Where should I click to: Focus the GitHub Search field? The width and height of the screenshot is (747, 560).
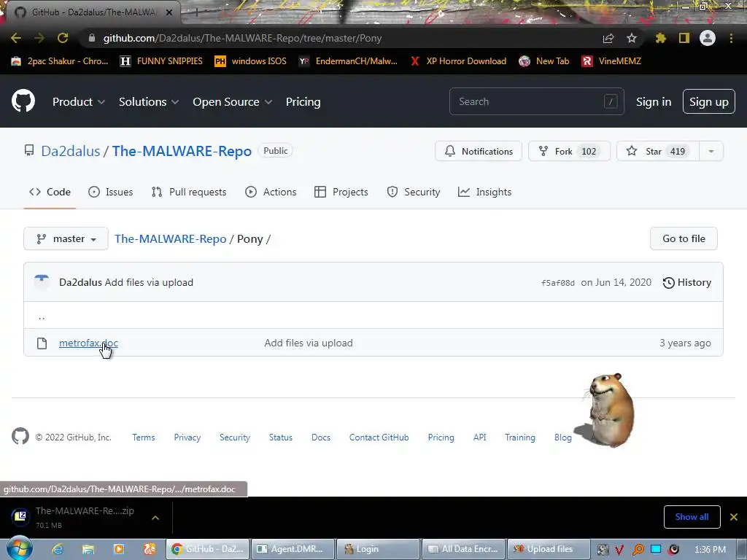click(536, 101)
